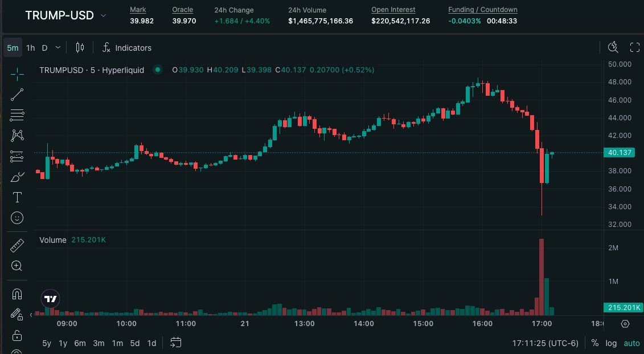Screen dimensions: 644x354
Task: Expand the TRUMP-USD market selector
Action: click(x=104, y=15)
